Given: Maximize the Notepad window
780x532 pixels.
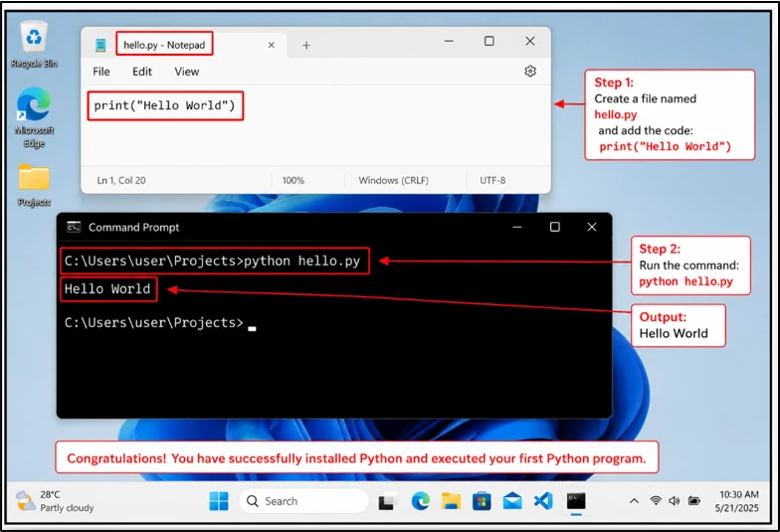Looking at the screenshot, I should pos(489,42).
